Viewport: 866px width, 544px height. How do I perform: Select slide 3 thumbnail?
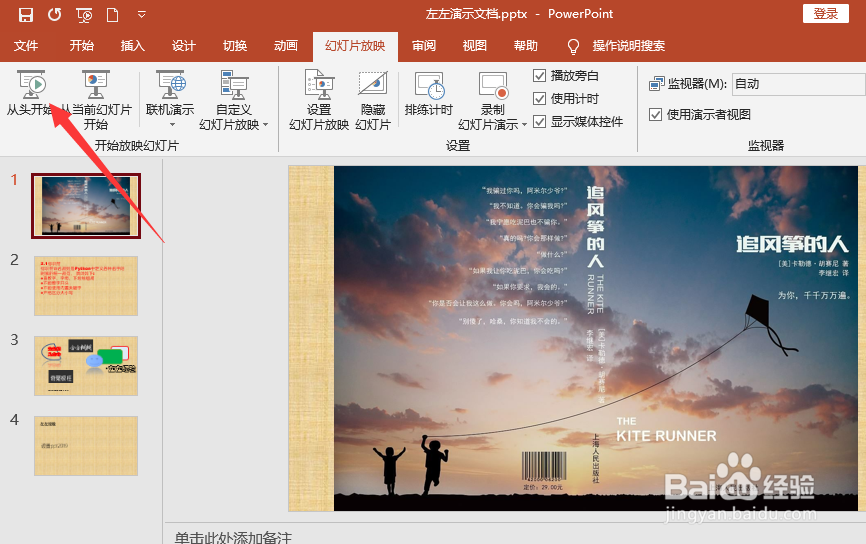(x=86, y=366)
